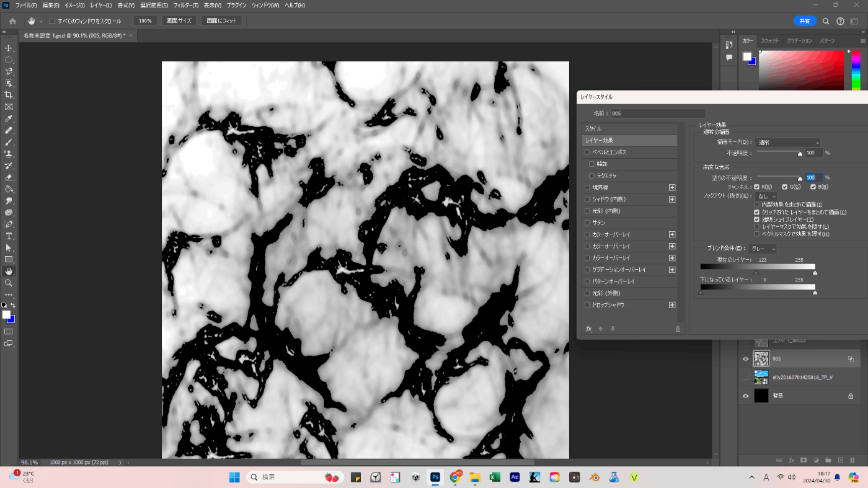Uncheck the 透明シェイプレイヤー option
The height and width of the screenshot is (488, 868).
(756, 220)
